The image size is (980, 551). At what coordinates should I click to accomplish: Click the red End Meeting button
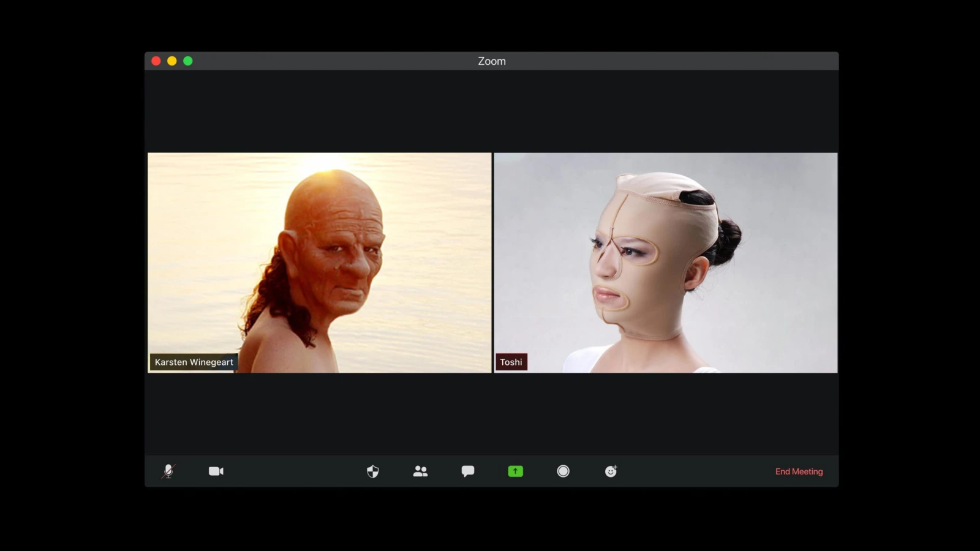click(x=799, y=471)
